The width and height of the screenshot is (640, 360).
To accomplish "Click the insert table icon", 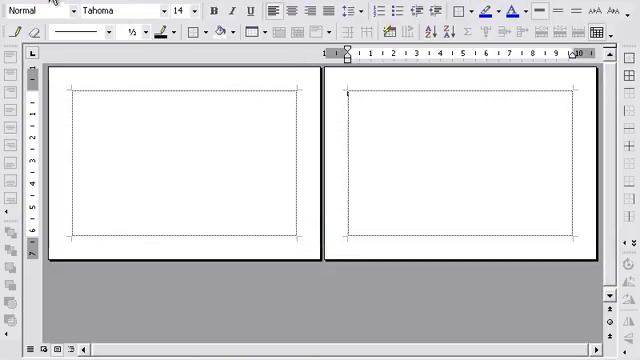I will click(252, 32).
